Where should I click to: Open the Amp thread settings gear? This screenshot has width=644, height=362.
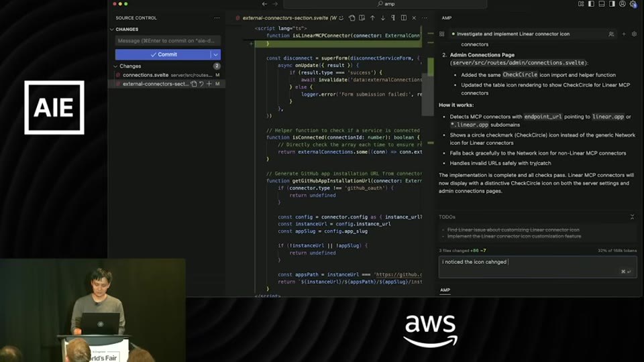[x=634, y=34]
